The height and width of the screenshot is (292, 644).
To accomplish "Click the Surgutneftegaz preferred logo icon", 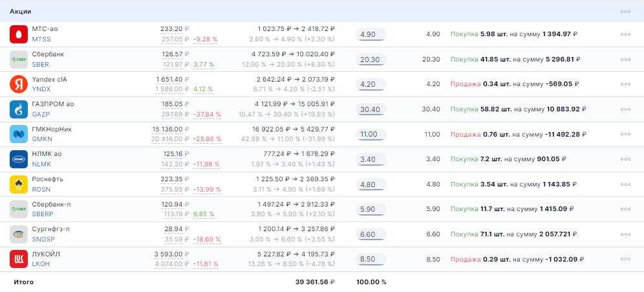I will point(18,234).
